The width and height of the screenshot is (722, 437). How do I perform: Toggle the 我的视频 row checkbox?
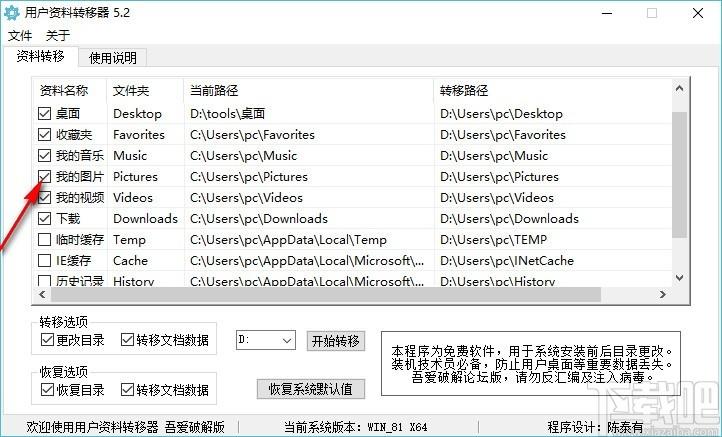[44, 198]
